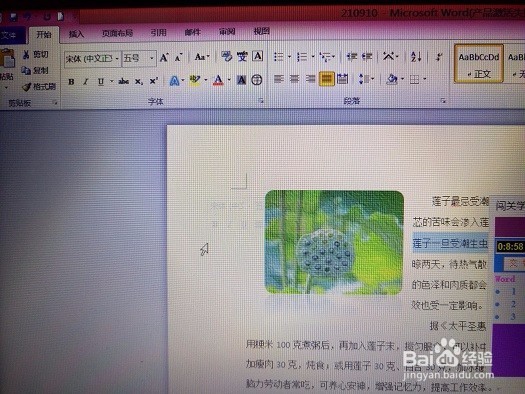This screenshot has height=394, width=525.
Task: Click the Distributed alignment icon
Action: (x=342, y=79)
